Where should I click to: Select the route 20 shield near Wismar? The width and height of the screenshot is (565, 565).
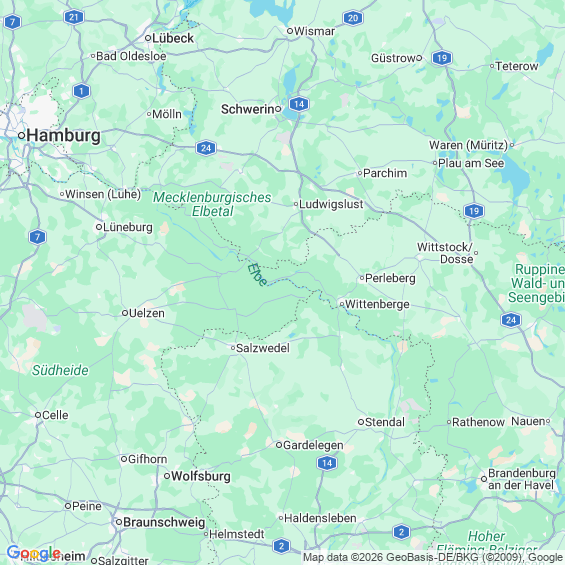pyautogui.click(x=353, y=18)
